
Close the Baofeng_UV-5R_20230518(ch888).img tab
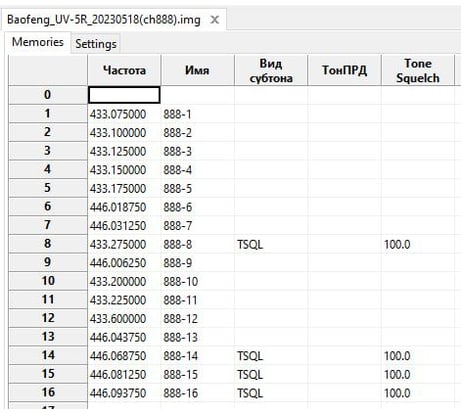coord(215,20)
